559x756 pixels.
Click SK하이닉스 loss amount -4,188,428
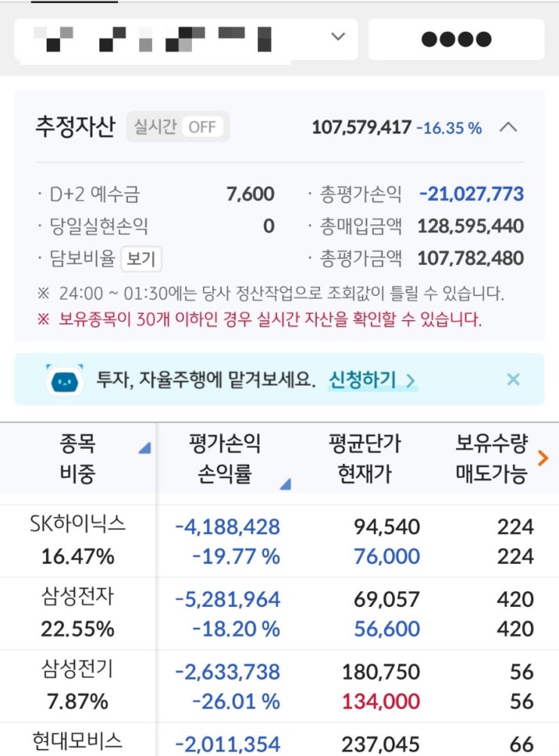(x=227, y=527)
